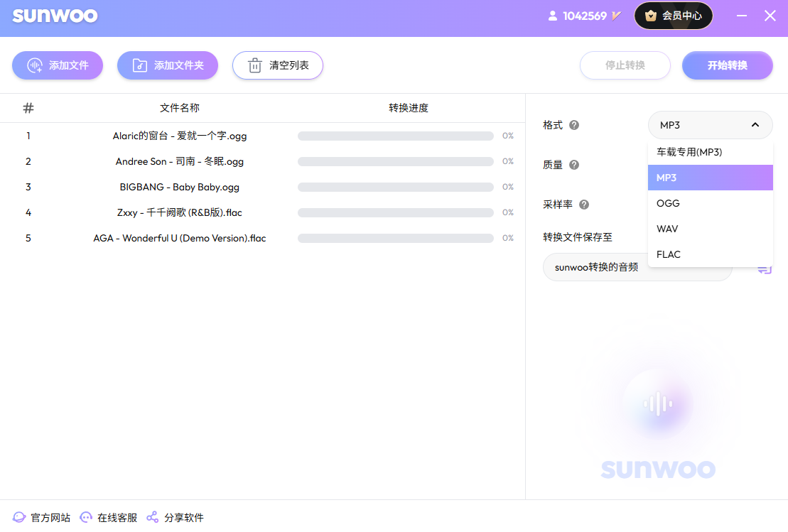The width and height of the screenshot is (788, 532).
Task: Open 在线客服 chat support icon
Action: (x=86, y=517)
